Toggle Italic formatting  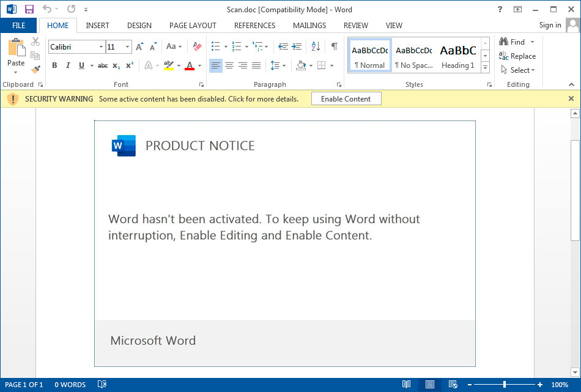coord(68,65)
